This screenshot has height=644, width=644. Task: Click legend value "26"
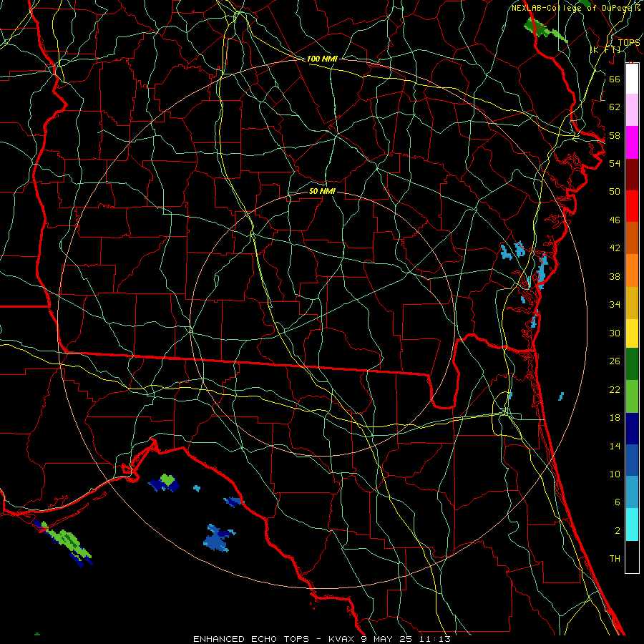(615, 361)
